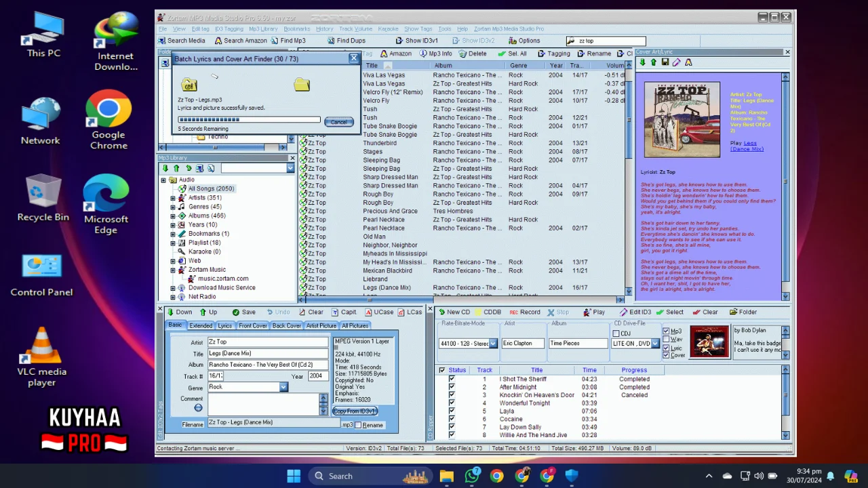The image size is (868, 488).
Task: Launch the Find Mp3 tool
Action: click(288, 41)
